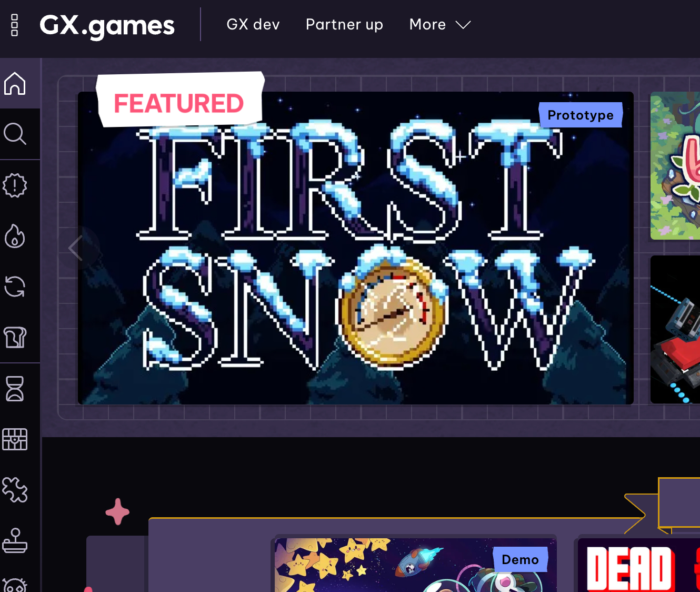
Task: Open the First Snow featured game banner
Action: click(x=356, y=248)
